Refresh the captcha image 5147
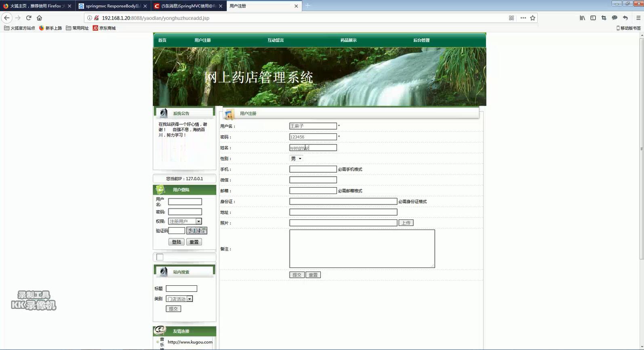The image size is (644, 350). (x=197, y=230)
